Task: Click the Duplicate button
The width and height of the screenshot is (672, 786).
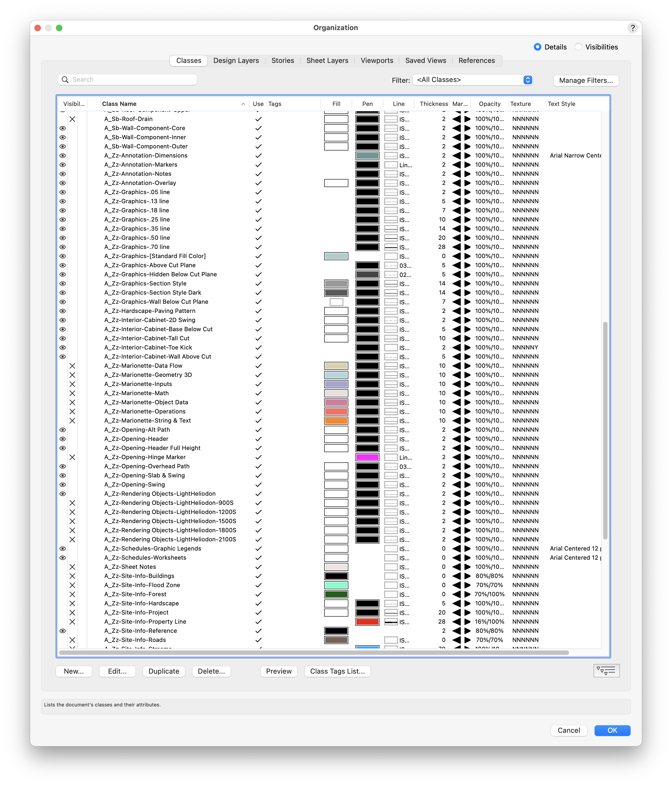Action: (163, 671)
